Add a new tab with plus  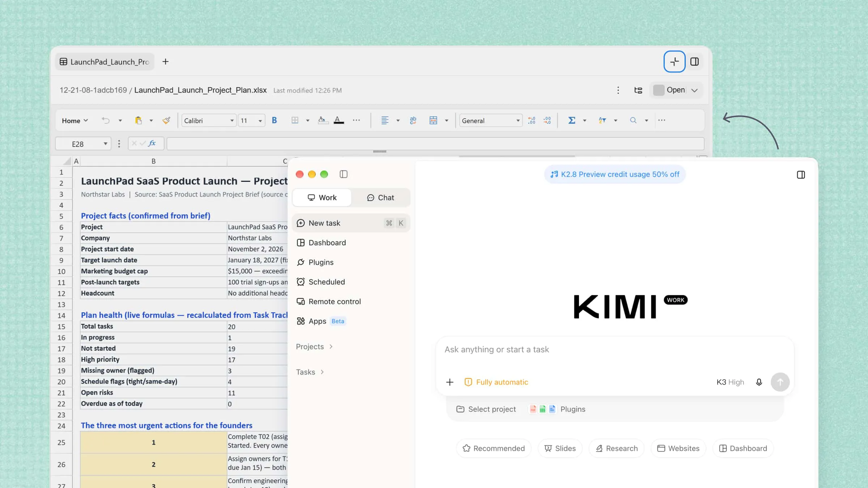click(165, 62)
